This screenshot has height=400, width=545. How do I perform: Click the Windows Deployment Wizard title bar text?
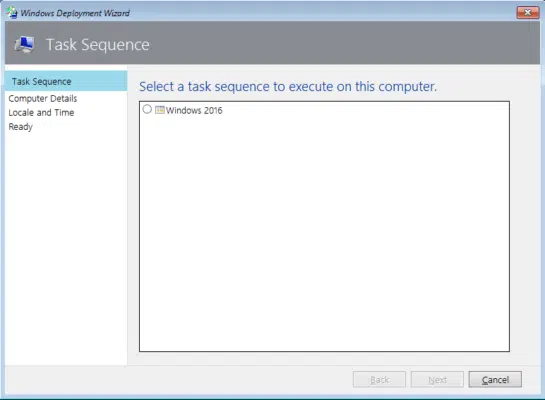click(x=75, y=13)
